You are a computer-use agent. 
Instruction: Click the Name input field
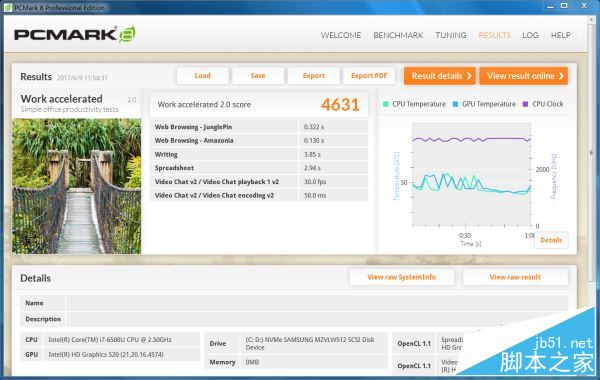pyautogui.click(x=317, y=303)
